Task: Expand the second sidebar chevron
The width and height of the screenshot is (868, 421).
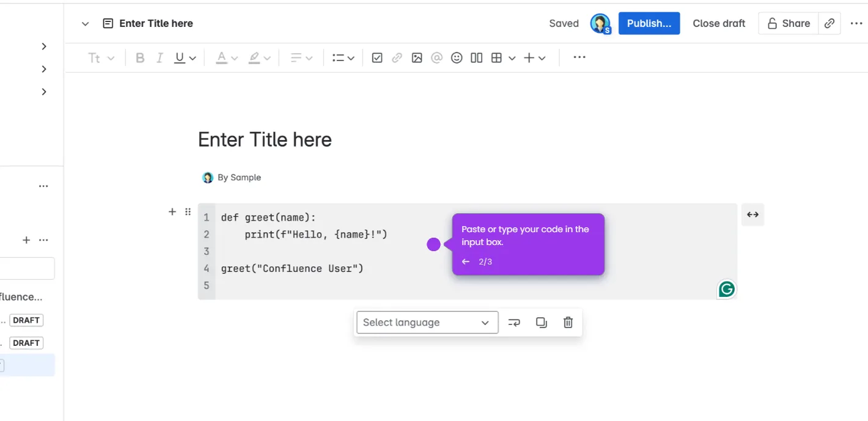Action: point(44,69)
